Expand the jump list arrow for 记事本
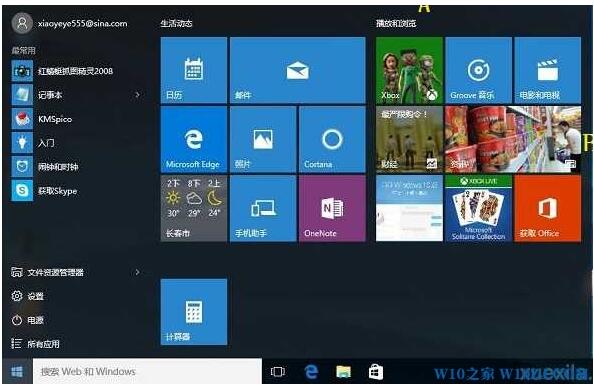This screenshot has width=594, height=387. tap(138, 95)
